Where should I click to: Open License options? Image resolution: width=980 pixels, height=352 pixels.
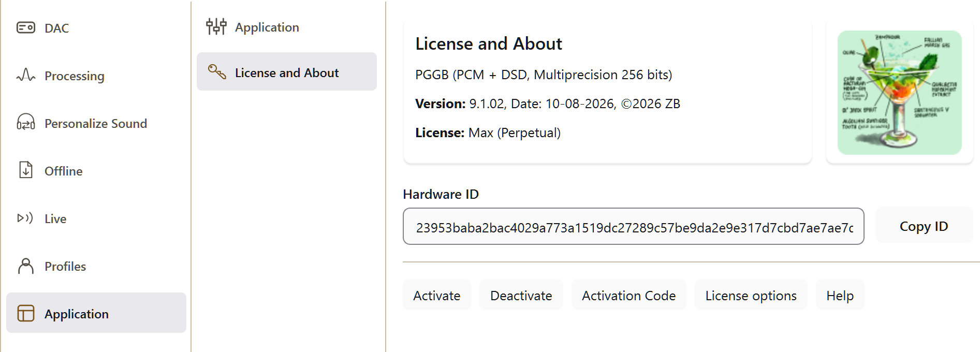click(x=751, y=295)
